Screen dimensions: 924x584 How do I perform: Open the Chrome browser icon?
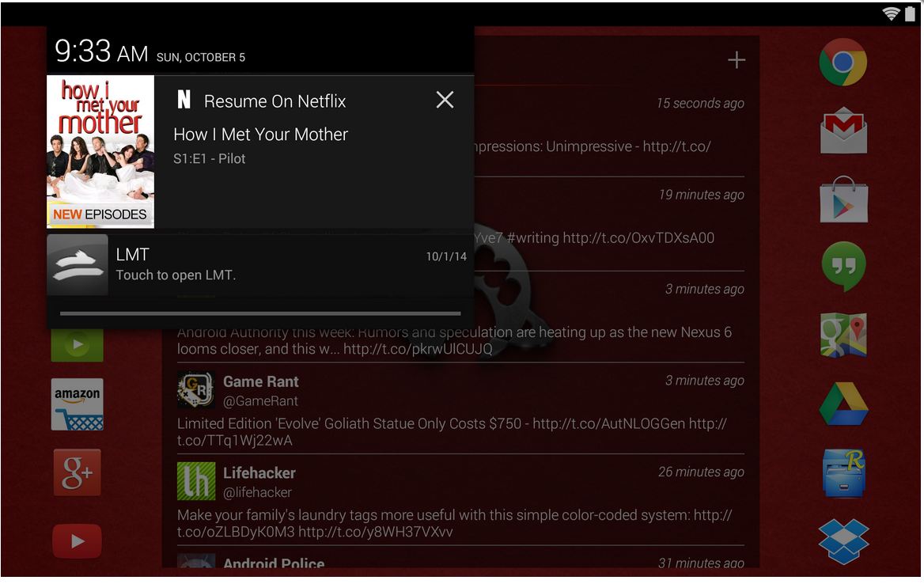click(x=843, y=63)
